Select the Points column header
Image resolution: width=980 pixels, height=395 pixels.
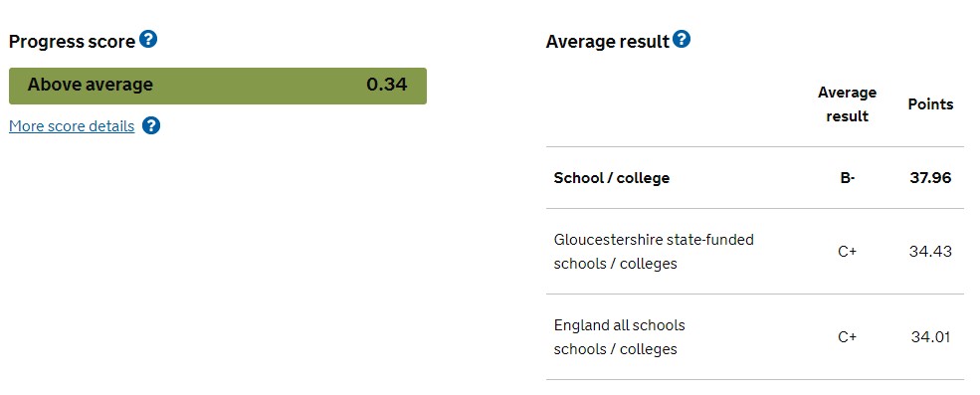click(930, 104)
